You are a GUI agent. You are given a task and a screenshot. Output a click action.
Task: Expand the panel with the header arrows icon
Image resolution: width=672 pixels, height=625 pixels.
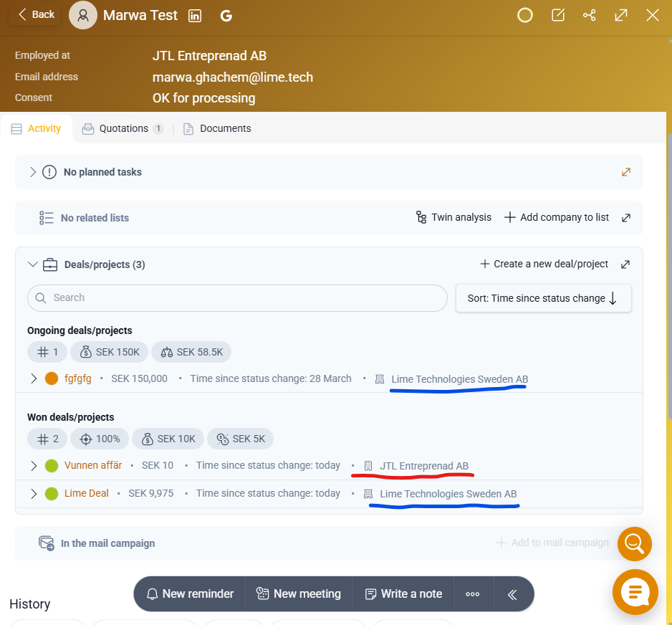point(620,16)
